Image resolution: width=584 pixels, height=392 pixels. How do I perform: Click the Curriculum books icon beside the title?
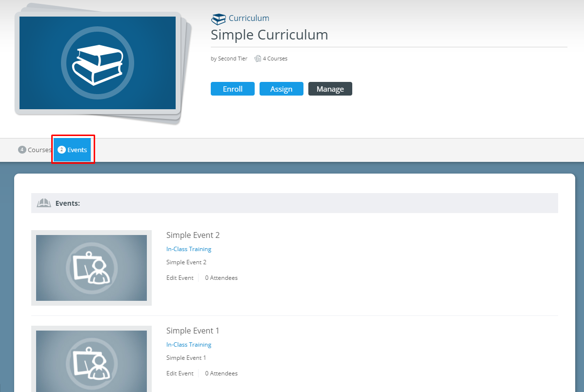218,19
